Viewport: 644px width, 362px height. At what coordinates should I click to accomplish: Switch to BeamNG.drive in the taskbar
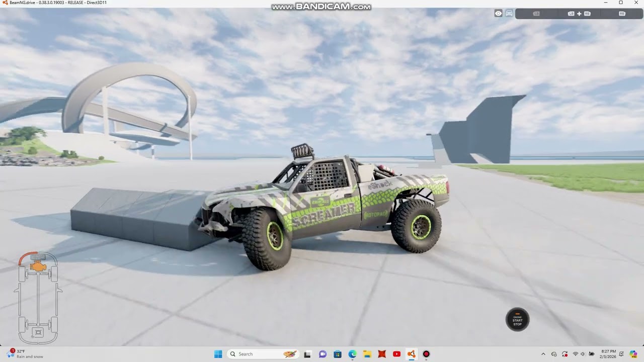(412, 354)
